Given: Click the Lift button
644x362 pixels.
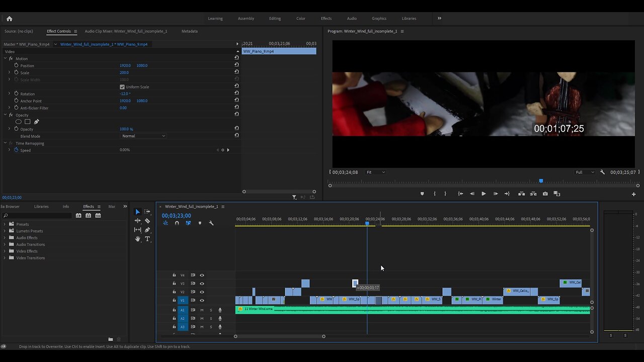Looking at the screenshot, I should (x=522, y=194).
